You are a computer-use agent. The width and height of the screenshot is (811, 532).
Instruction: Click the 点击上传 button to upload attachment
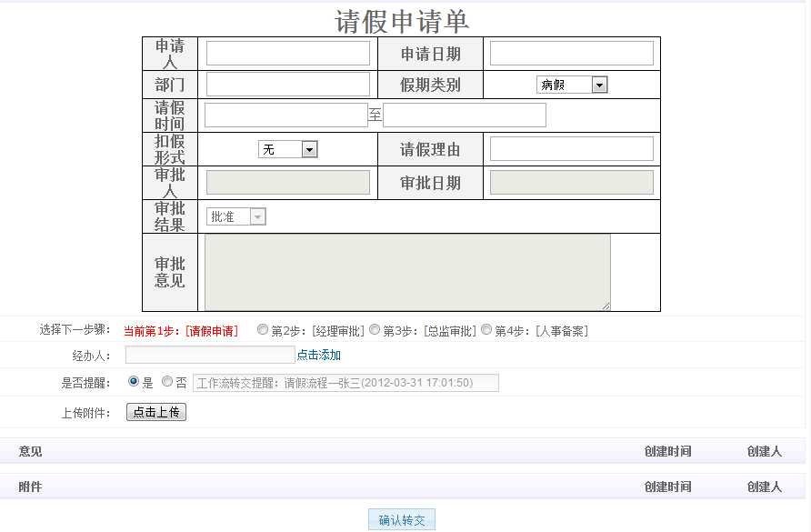[156, 411]
